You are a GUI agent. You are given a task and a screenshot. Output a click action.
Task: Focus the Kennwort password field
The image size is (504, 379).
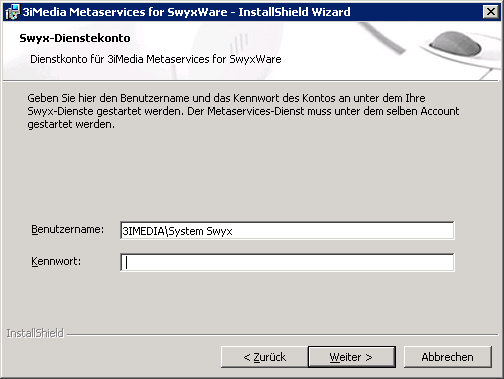(x=287, y=262)
